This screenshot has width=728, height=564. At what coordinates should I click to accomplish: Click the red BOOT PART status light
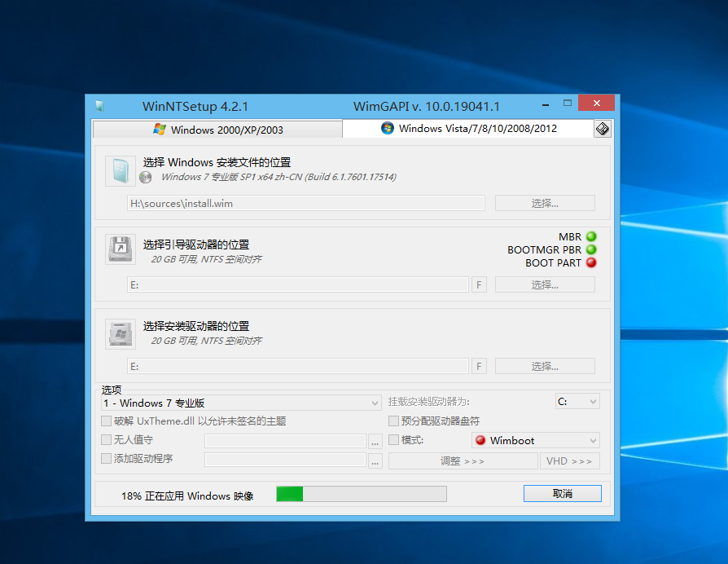(x=591, y=262)
